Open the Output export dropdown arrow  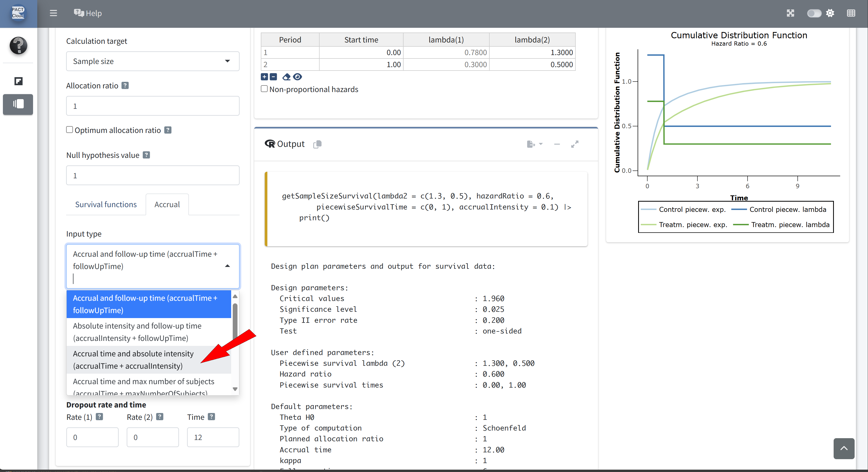coord(541,144)
